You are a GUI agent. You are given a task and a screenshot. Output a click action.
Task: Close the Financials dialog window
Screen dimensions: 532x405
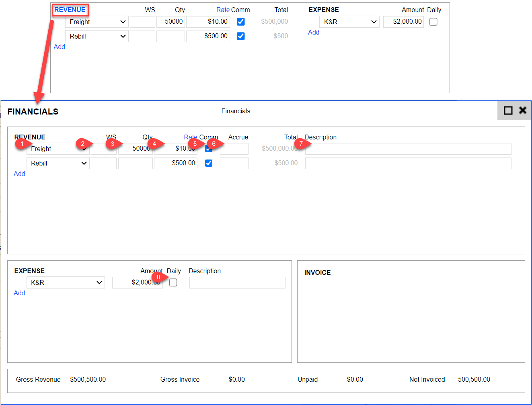click(x=522, y=110)
